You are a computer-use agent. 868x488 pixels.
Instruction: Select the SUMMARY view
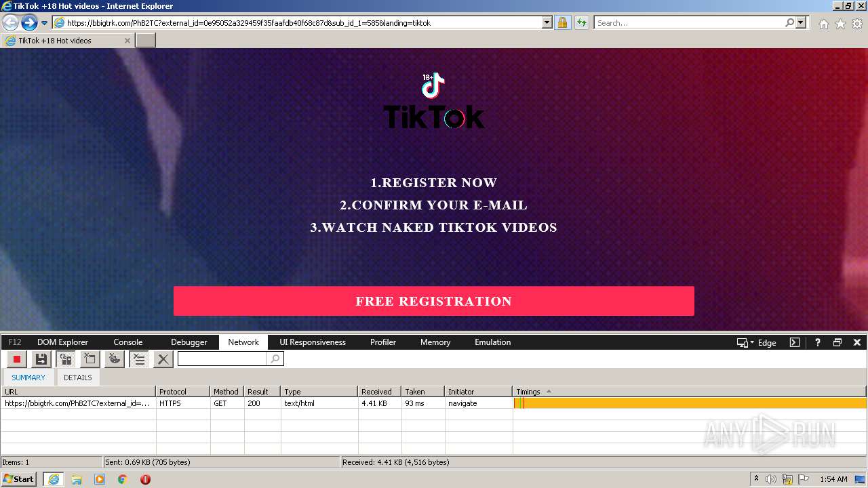click(x=28, y=378)
